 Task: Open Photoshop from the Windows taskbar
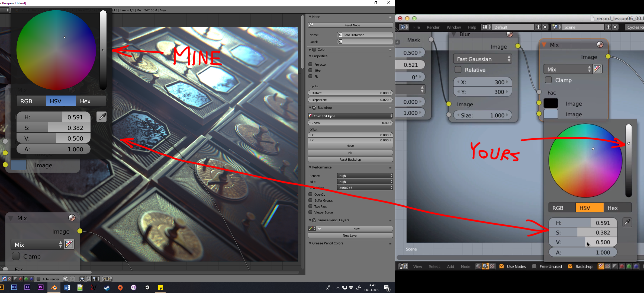14,287
